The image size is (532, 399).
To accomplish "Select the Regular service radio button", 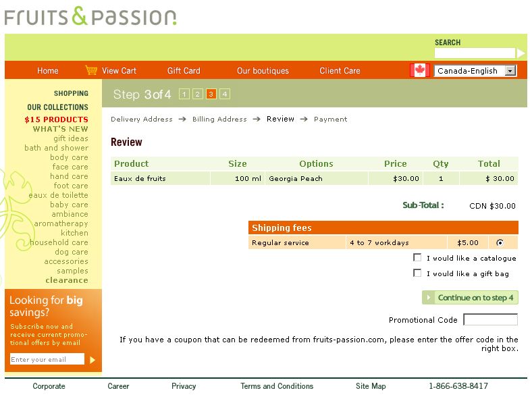I will [500, 242].
